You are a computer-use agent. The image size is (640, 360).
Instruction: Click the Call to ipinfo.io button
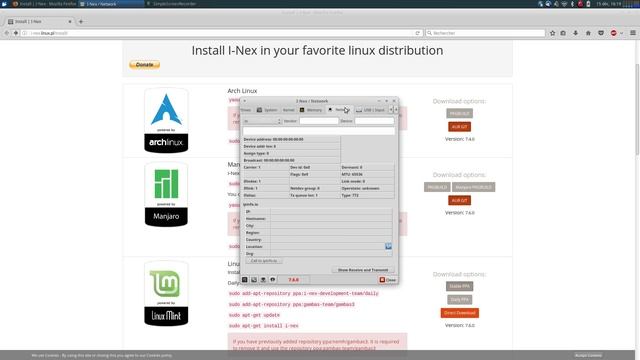(264, 260)
